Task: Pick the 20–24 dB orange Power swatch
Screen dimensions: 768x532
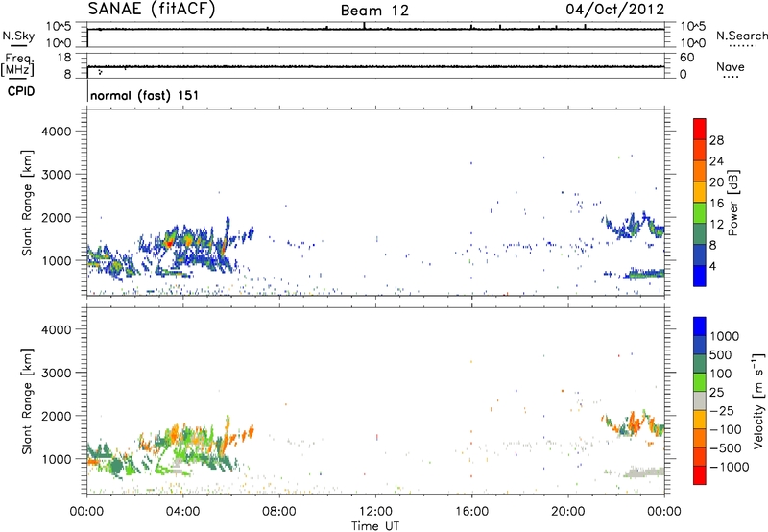Action: tap(700, 171)
